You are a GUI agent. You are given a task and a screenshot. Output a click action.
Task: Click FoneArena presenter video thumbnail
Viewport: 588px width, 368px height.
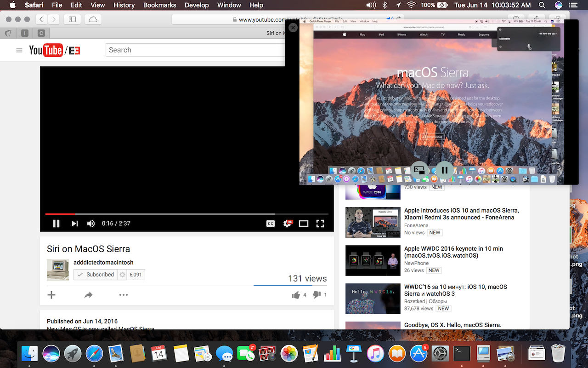[373, 222]
